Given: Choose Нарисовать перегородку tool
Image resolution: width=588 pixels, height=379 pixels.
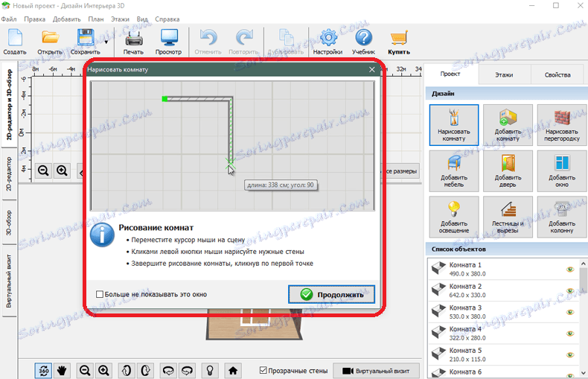Looking at the screenshot, I should [x=562, y=125].
